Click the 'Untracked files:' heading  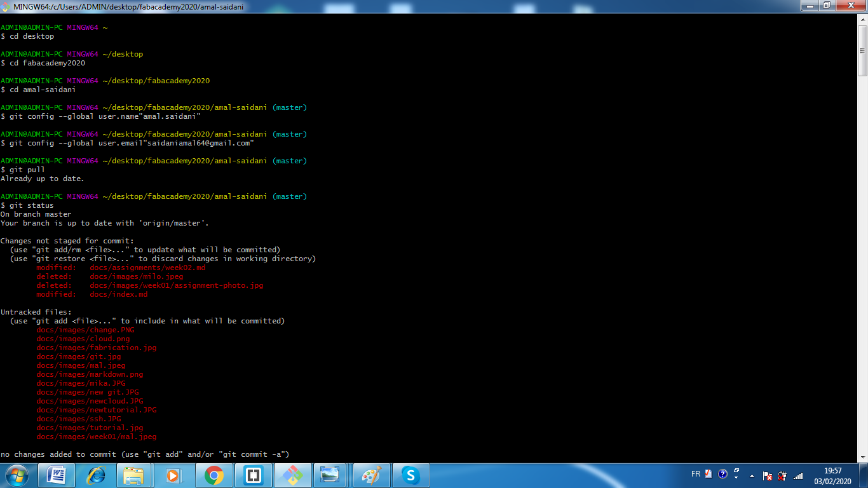[36, 312]
